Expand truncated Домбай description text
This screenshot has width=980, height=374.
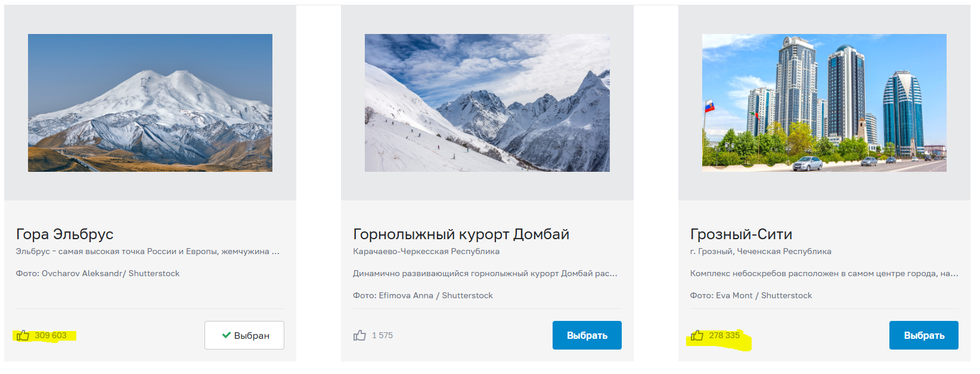click(485, 273)
